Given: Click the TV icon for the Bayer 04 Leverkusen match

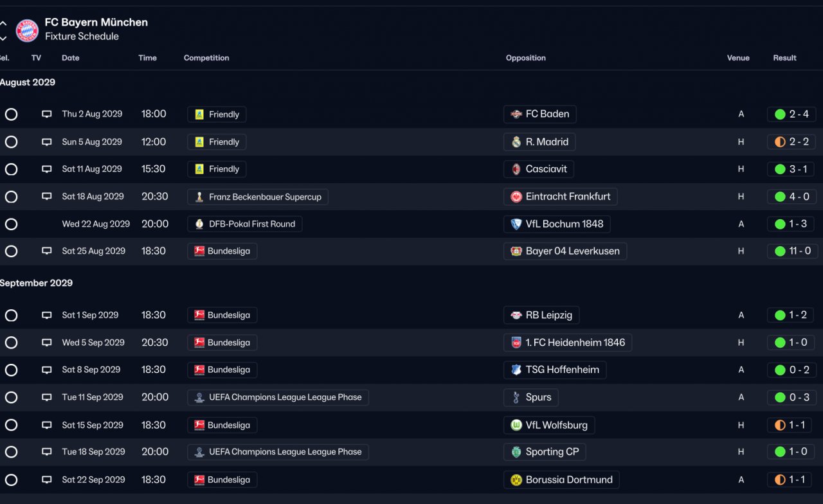Looking at the screenshot, I should coord(47,251).
